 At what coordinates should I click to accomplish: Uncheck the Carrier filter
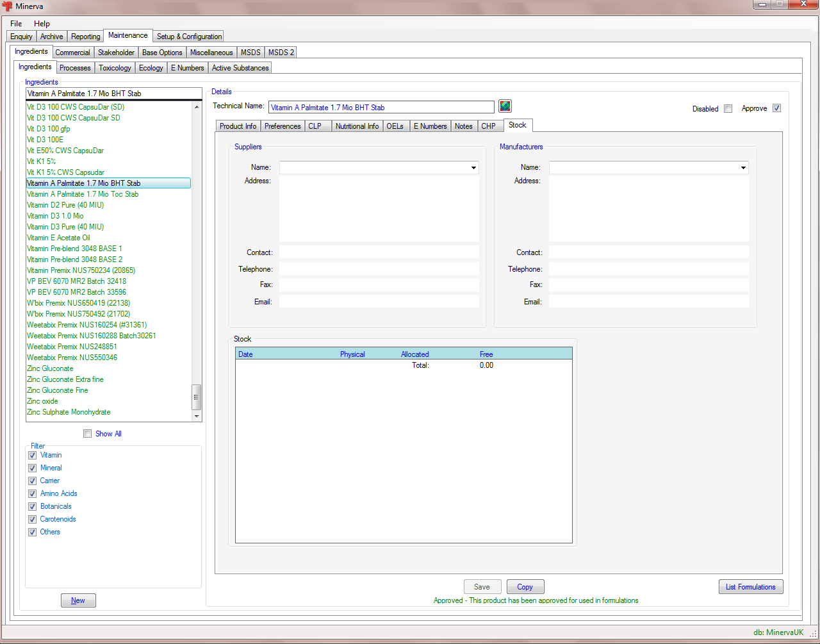point(32,481)
